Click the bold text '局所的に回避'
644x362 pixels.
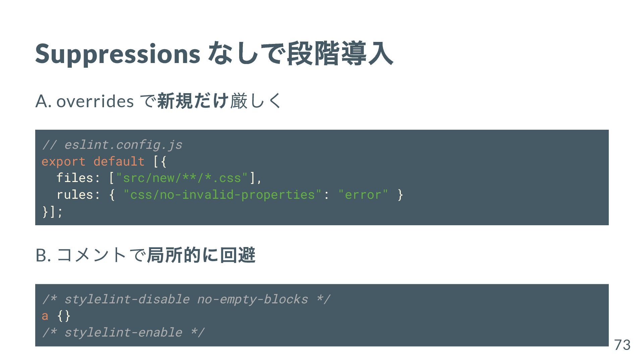201,255
